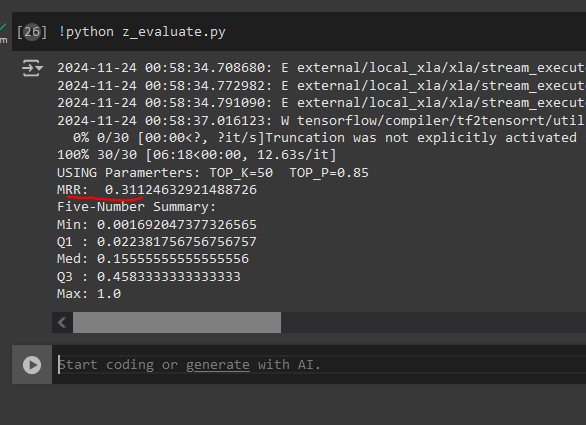Click the underlined MRR result value
This screenshot has width=586, height=425.
pos(181,190)
